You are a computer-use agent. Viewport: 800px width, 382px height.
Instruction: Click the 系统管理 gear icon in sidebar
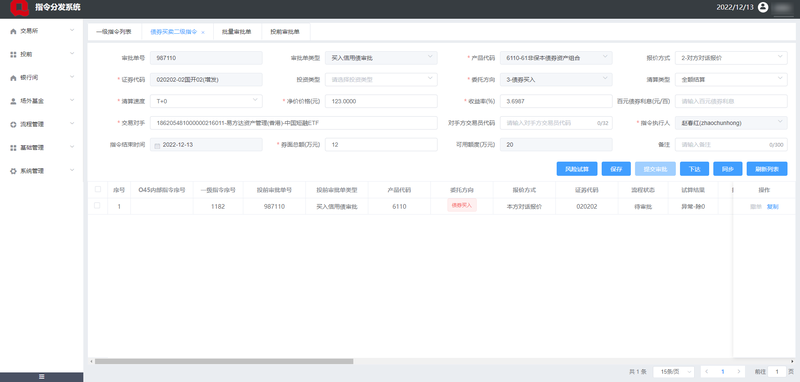click(x=13, y=171)
